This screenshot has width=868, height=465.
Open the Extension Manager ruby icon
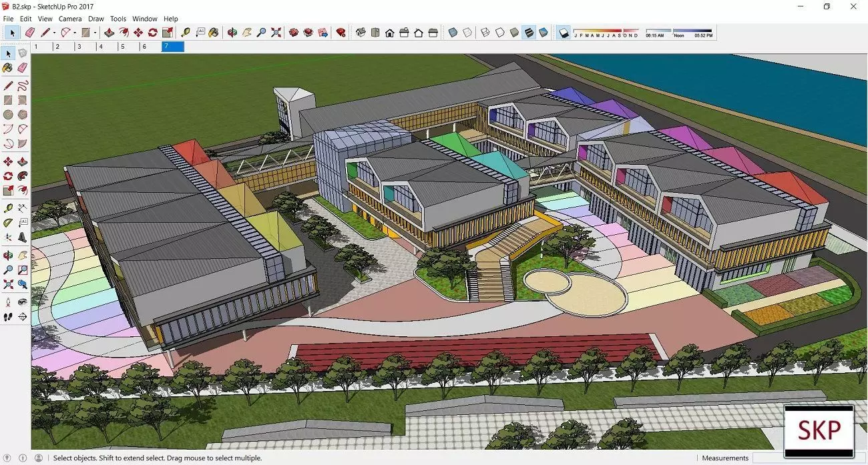(x=341, y=32)
